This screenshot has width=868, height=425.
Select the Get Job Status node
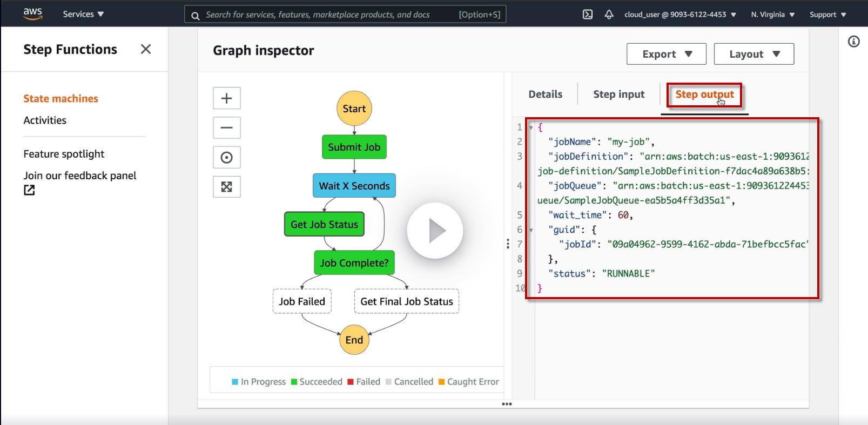tap(324, 225)
